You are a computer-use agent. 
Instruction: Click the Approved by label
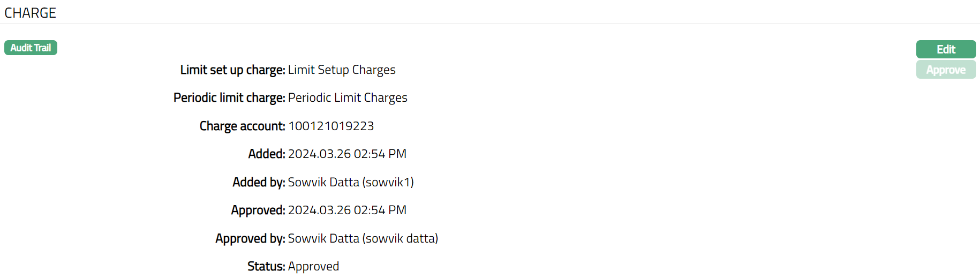click(250, 238)
